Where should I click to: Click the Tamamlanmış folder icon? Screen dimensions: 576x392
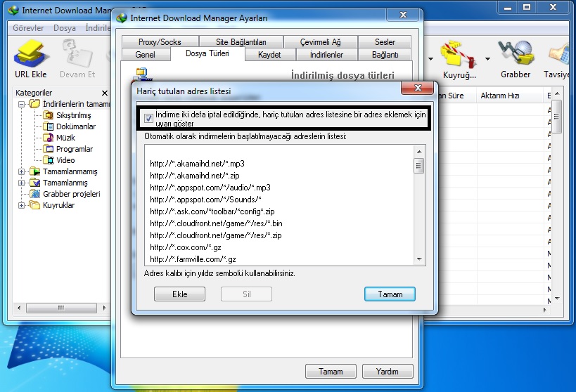click(35, 183)
